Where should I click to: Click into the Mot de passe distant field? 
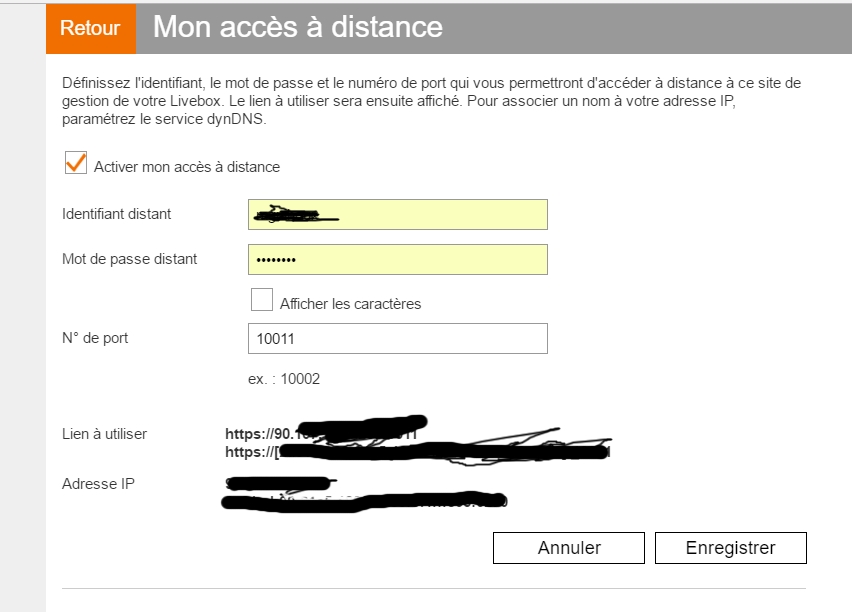[x=397, y=260]
